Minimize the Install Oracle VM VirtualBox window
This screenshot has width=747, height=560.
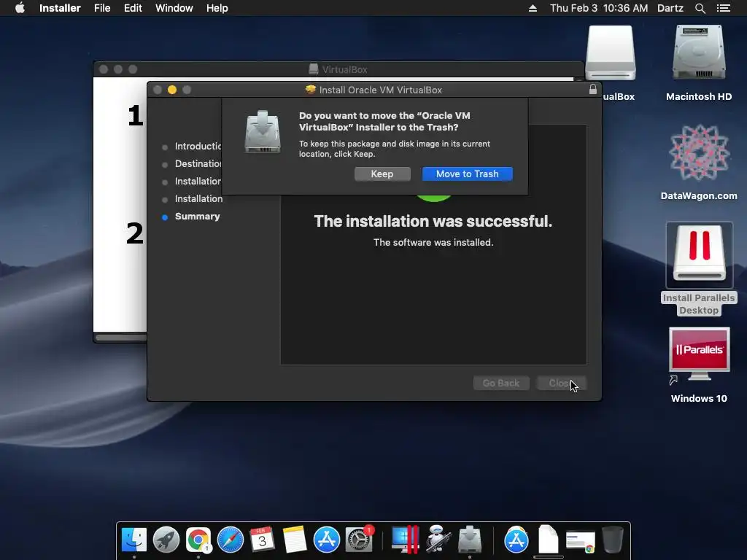click(172, 90)
